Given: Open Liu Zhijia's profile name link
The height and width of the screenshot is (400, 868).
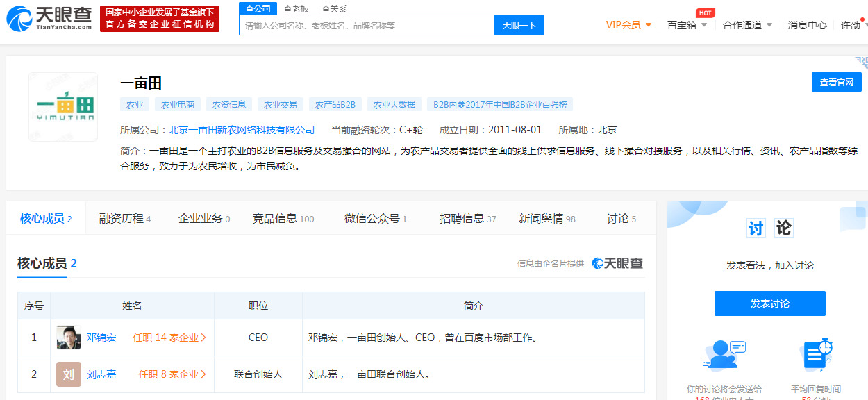Looking at the screenshot, I should (101, 374).
